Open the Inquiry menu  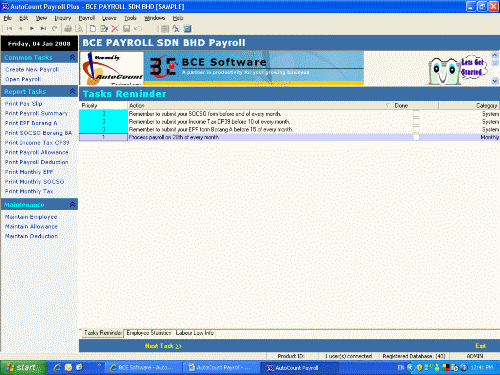click(x=63, y=18)
